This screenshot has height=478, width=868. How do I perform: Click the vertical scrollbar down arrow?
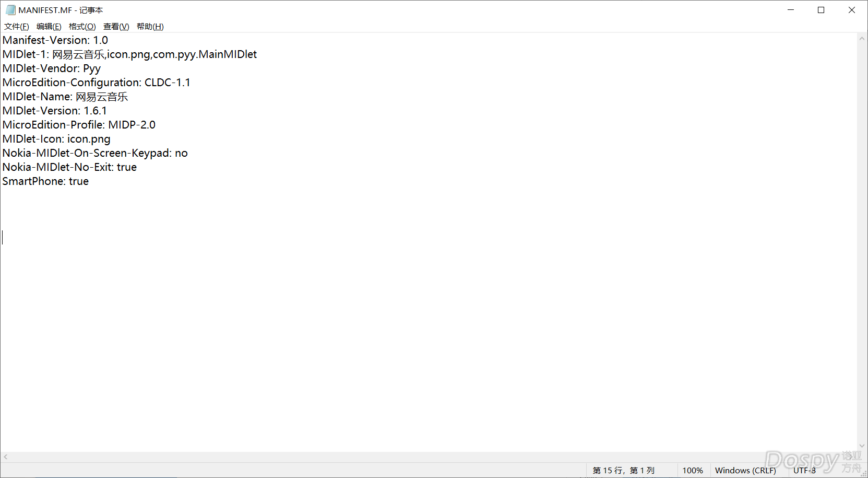tap(862, 446)
